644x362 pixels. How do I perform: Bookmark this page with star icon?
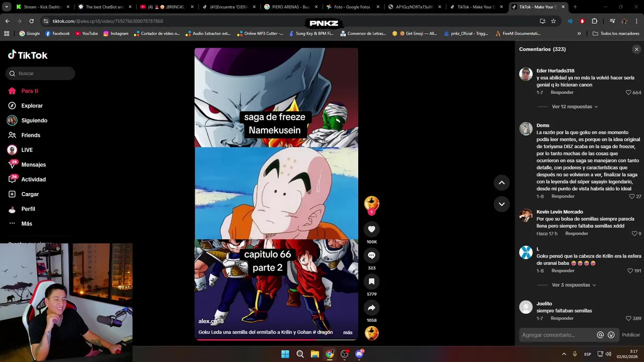tap(553, 21)
